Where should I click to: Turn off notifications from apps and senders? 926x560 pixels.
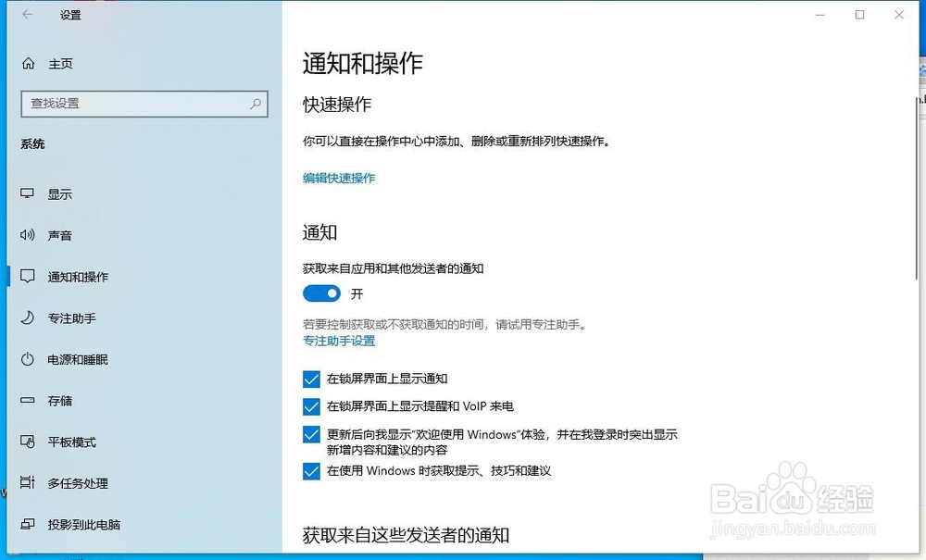pos(321,293)
